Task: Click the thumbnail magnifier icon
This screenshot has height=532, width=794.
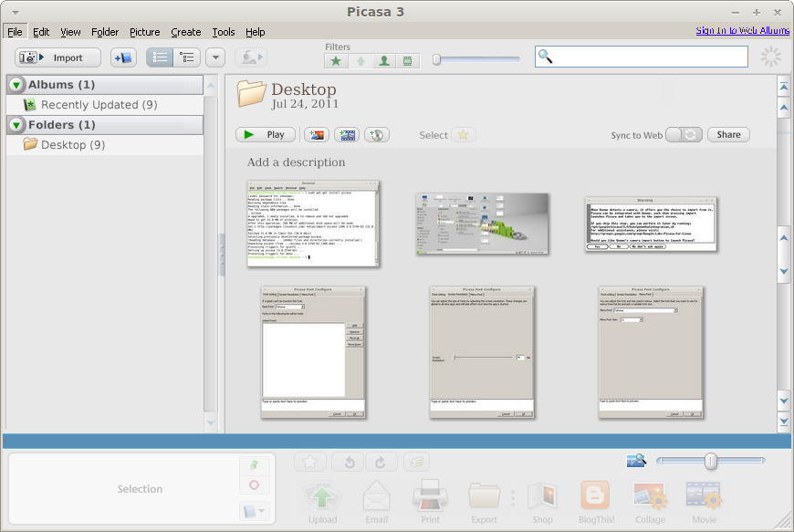Action: (636, 460)
